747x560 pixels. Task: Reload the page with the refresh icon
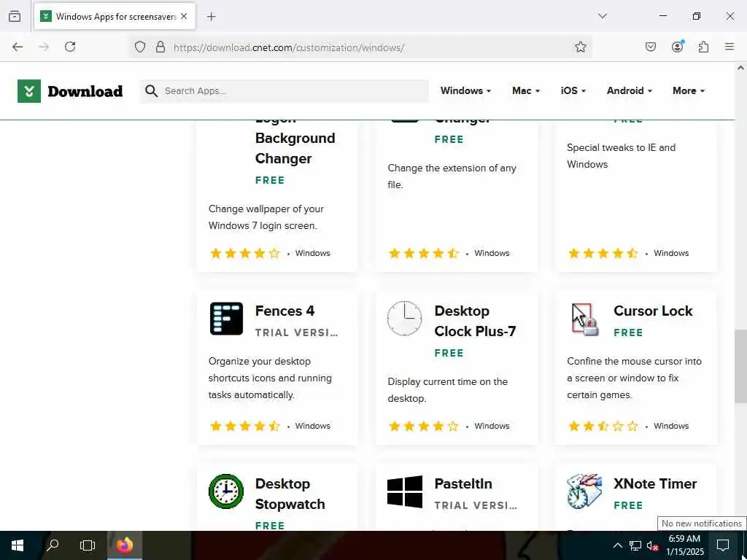(x=70, y=47)
